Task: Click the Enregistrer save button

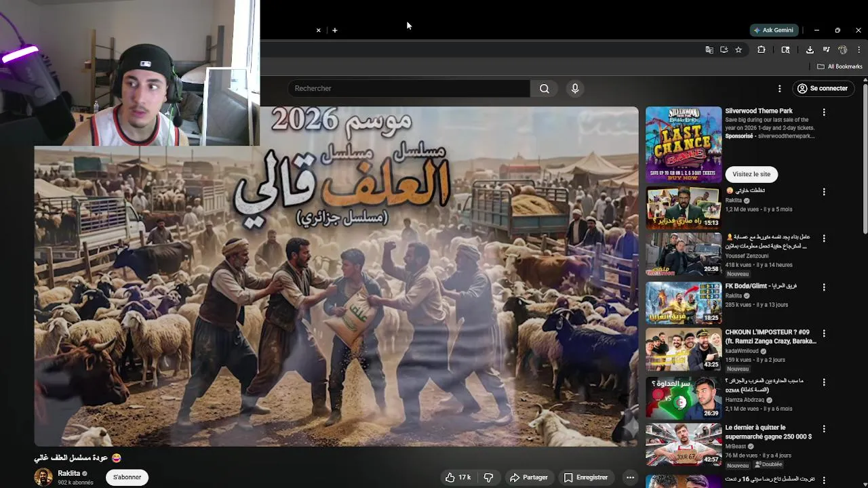Action: pyautogui.click(x=586, y=478)
